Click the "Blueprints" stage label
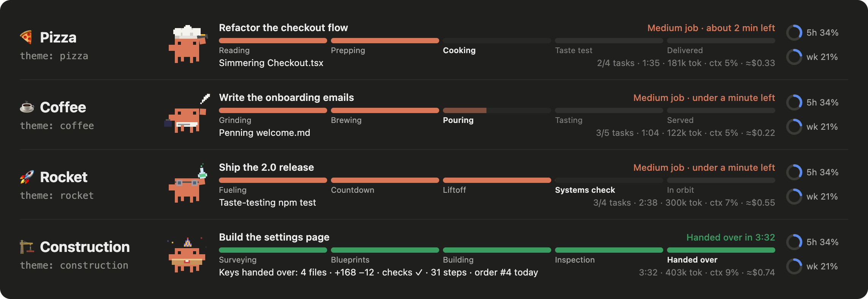Viewport: 868px width, 299px height. [x=350, y=260]
